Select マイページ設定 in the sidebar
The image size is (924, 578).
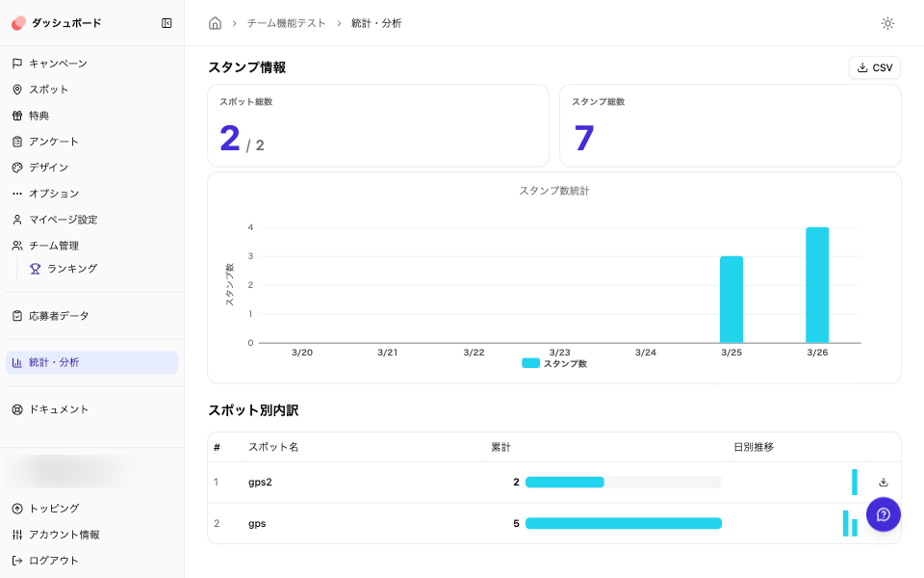(x=63, y=219)
